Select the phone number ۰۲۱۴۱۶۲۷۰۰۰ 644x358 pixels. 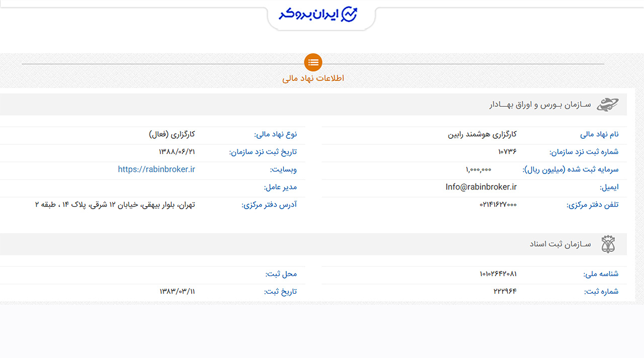[498, 205]
